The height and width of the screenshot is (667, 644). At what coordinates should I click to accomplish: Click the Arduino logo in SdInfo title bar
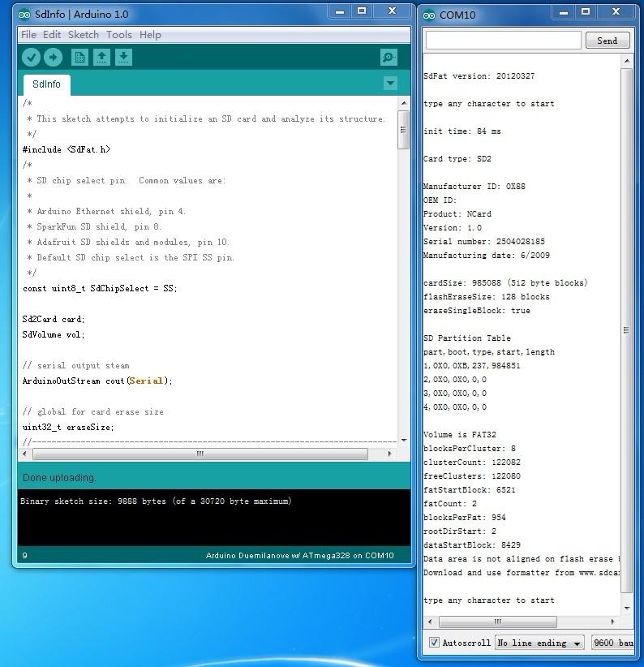pyautogui.click(x=24, y=15)
